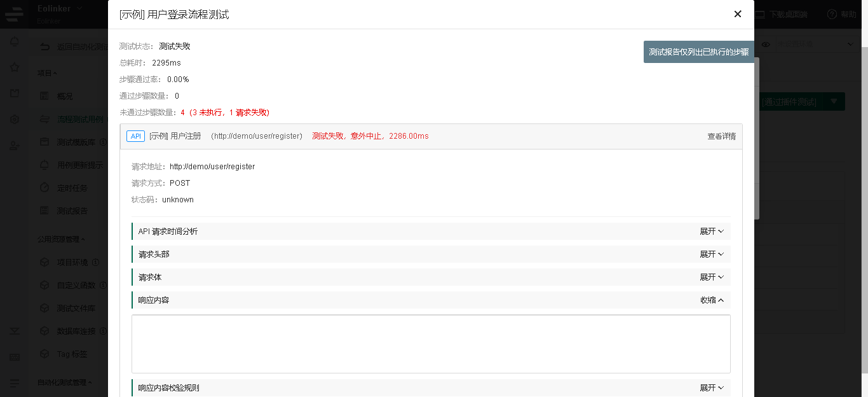Click the blue API tag badge

pyautogui.click(x=135, y=136)
